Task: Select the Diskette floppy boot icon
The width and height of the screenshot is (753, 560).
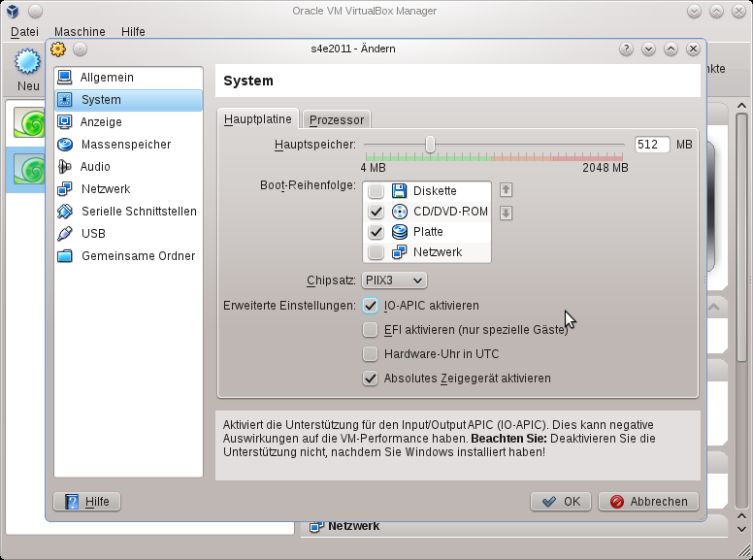Action: [400, 190]
